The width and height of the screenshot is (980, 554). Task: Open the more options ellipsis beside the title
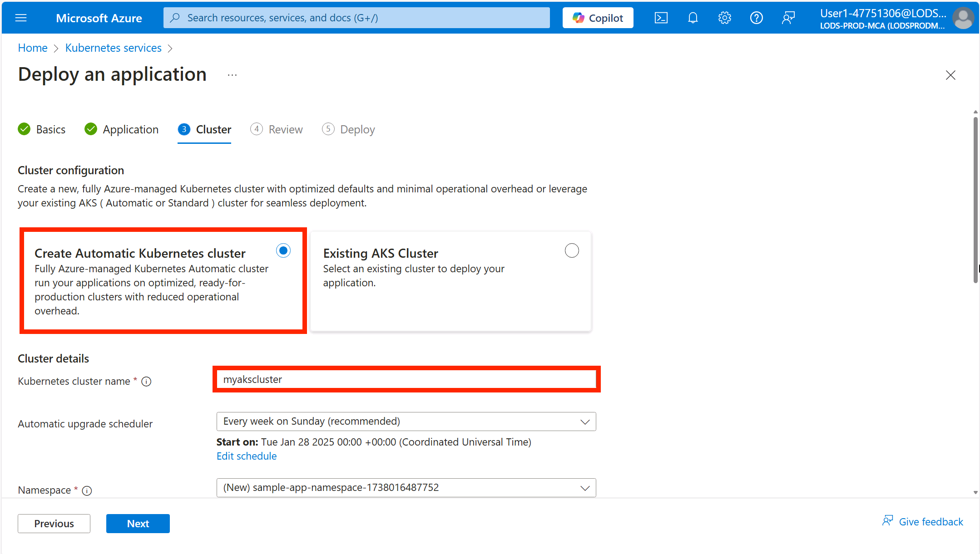[x=232, y=75]
